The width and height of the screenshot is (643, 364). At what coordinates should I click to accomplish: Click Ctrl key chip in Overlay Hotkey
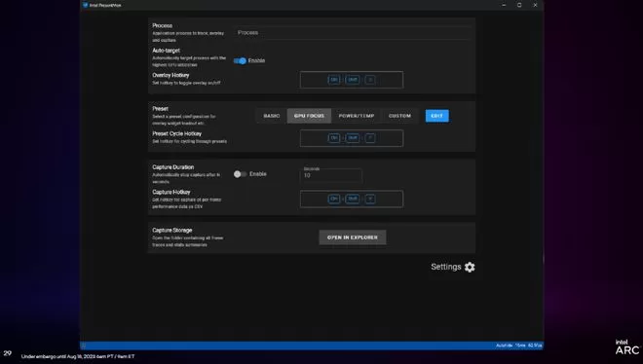coord(334,80)
